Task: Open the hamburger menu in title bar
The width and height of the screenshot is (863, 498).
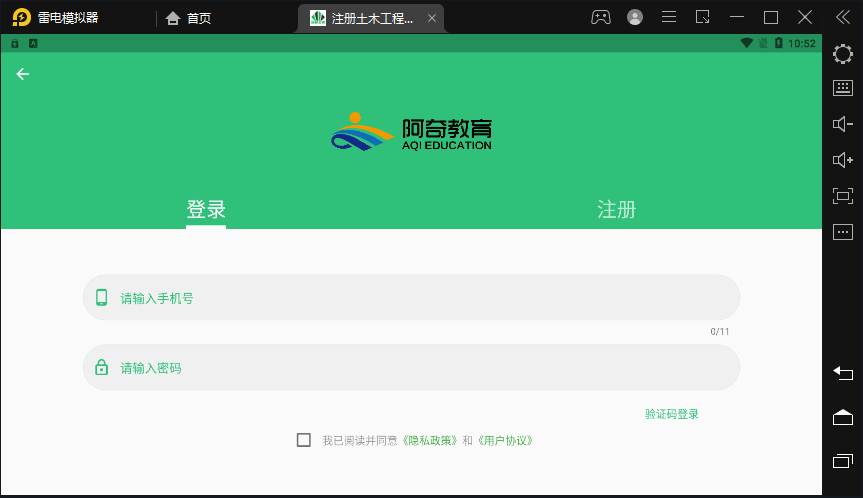Action: [669, 17]
